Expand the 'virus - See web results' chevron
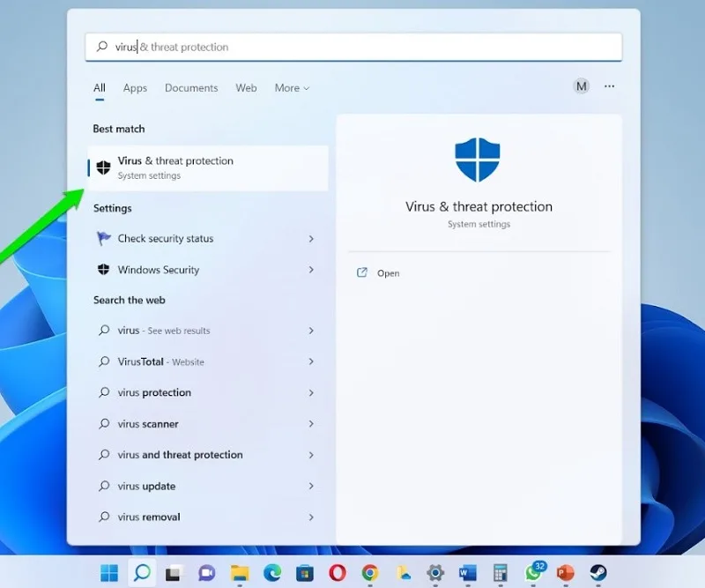705x588 pixels. (x=311, y=331)
